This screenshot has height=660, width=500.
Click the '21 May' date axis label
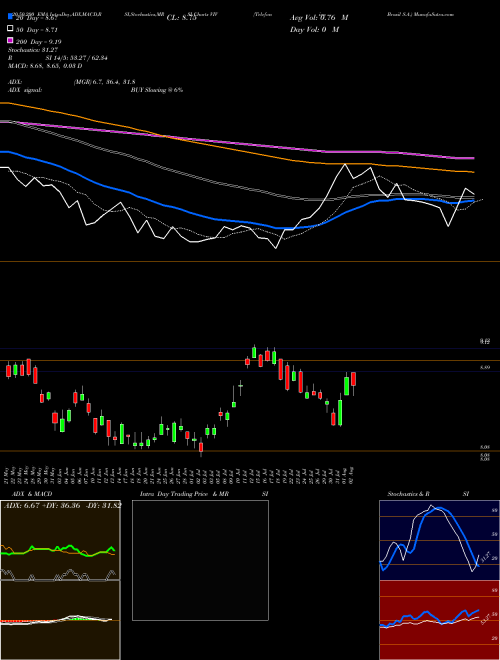pyautogui.click(x=8, y=475)
